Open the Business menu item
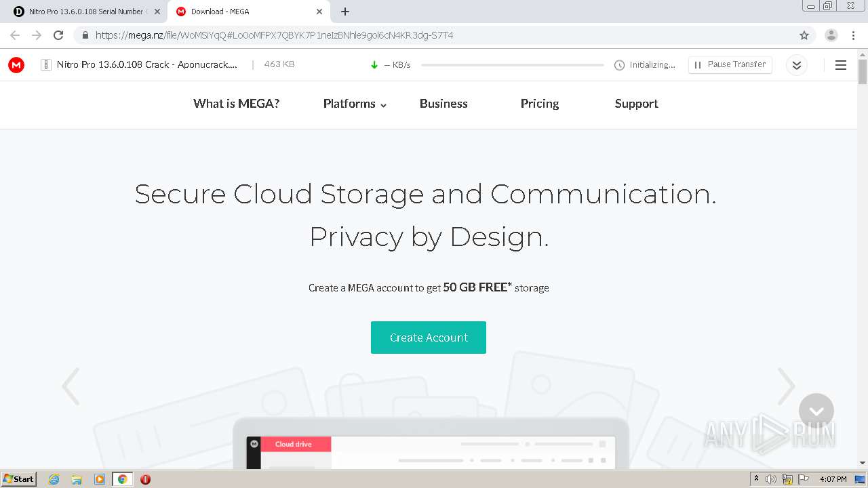The width and height of the screenshot is (868, 488). point(443,104)
